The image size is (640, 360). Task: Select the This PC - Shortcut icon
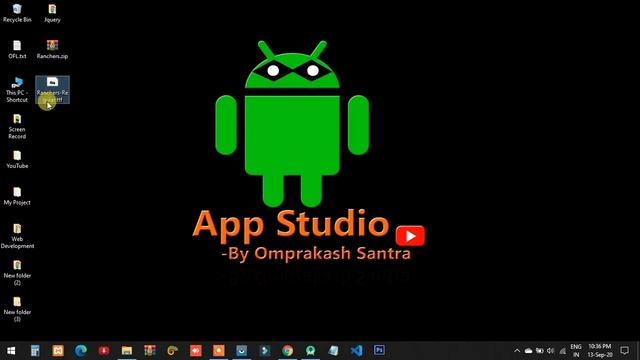pyautogui.click(x=17, y=89)
